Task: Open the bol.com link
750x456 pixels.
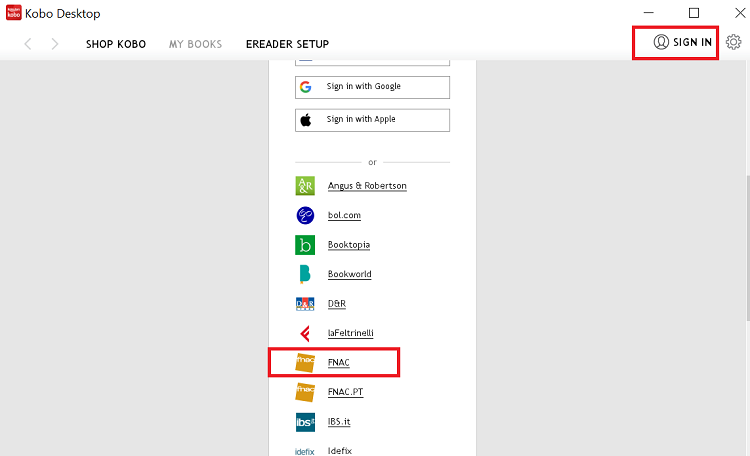Action: click(x=344, y=215)
